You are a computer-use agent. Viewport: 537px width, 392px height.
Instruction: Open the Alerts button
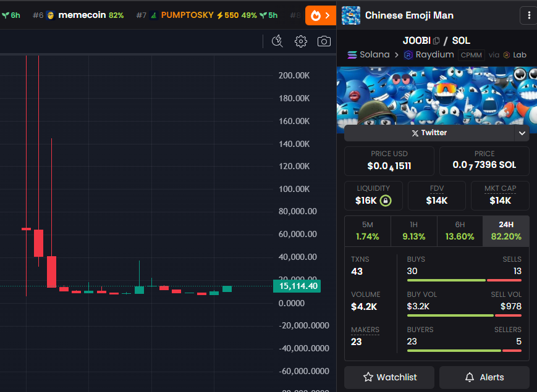484,377
